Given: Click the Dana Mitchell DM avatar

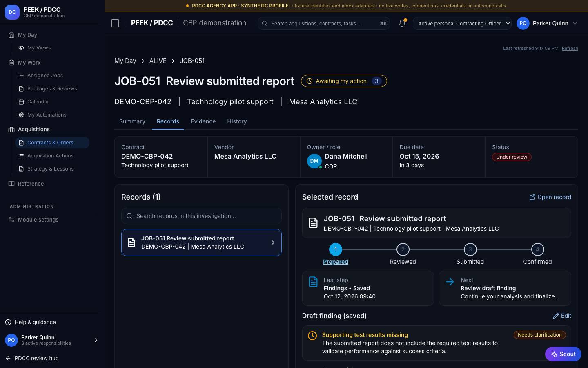Looking at the screenshot, I should (314, 161).
